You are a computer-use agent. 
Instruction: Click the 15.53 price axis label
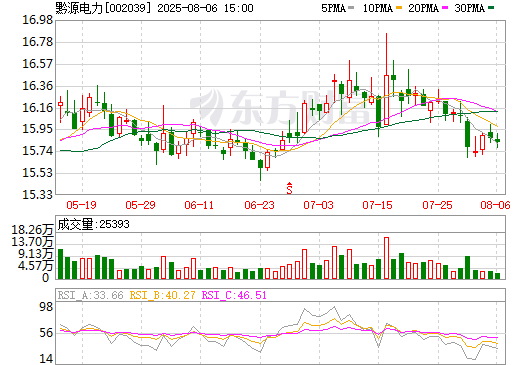coord(37,173)
